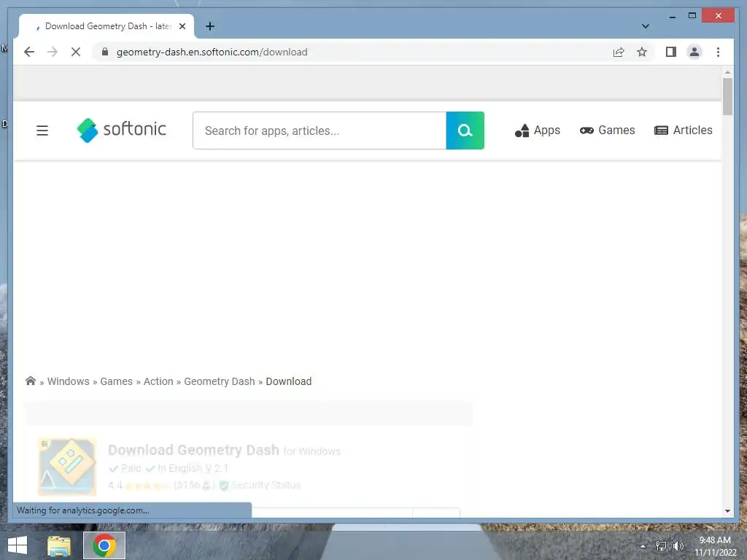Open the Games section
The width and height of the screenshot is (747, 560).
[608, 130]
